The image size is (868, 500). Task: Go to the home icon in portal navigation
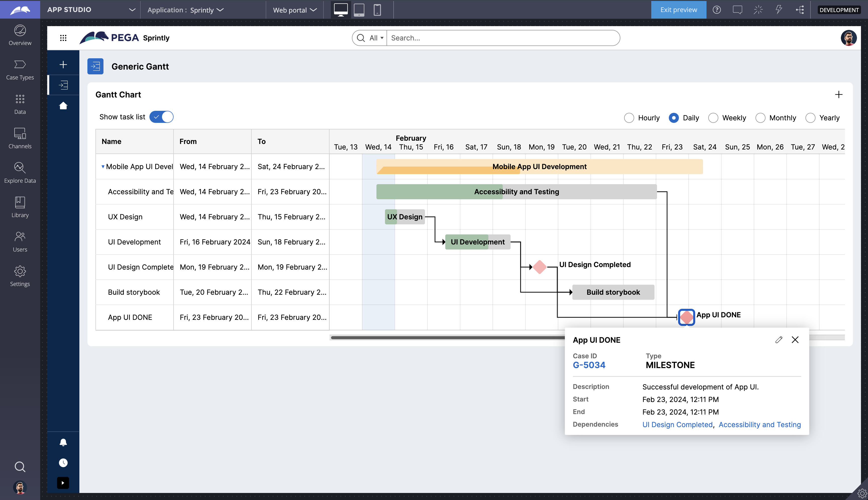(x=63, y=106)
